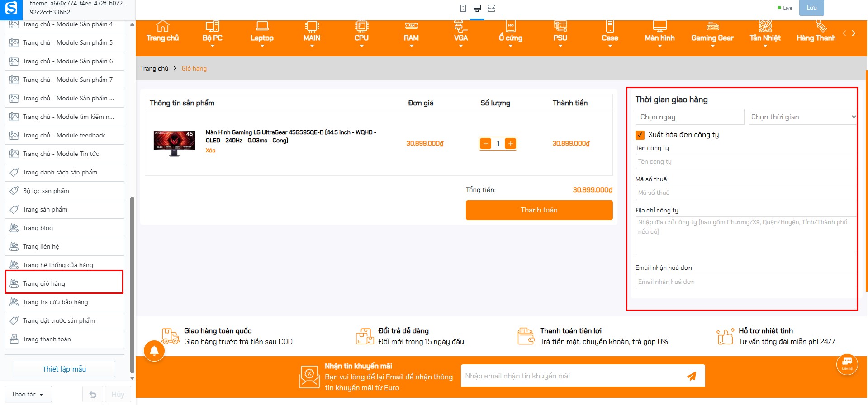Click the sidebar vertical scrollbar
Image resolution: width=868 pixels, height=405 pixels.
pyautogui.click(x=132, y=285)
